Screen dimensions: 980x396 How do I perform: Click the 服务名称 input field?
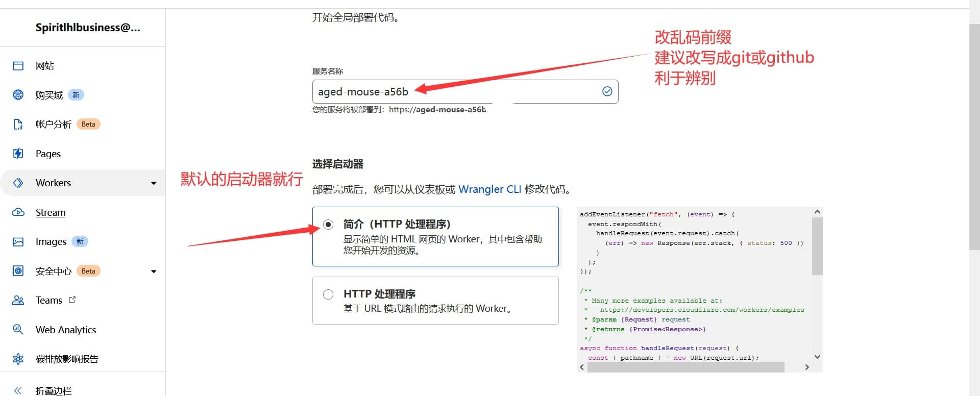[454, 92]
